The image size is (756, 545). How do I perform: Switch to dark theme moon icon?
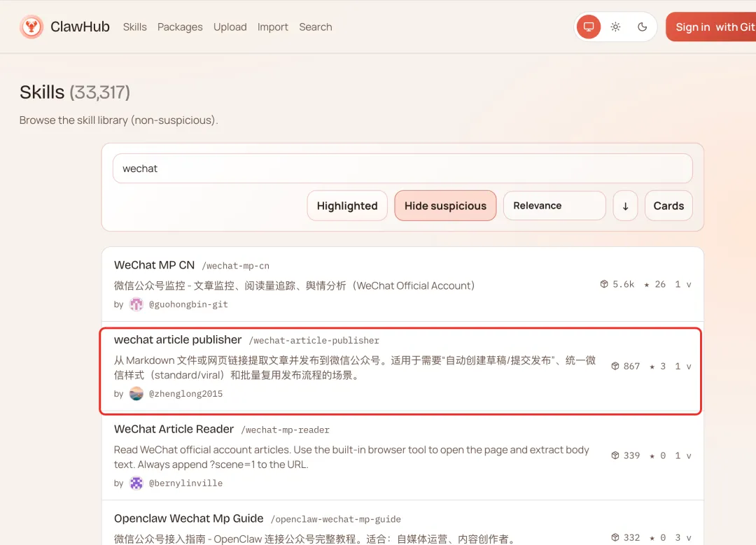[642, 27]
